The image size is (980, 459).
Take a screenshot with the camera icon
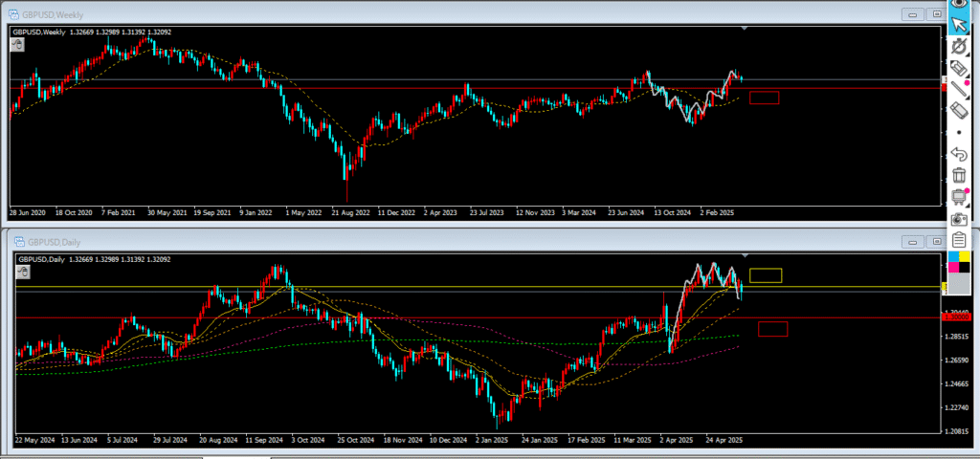click(959, 219)
